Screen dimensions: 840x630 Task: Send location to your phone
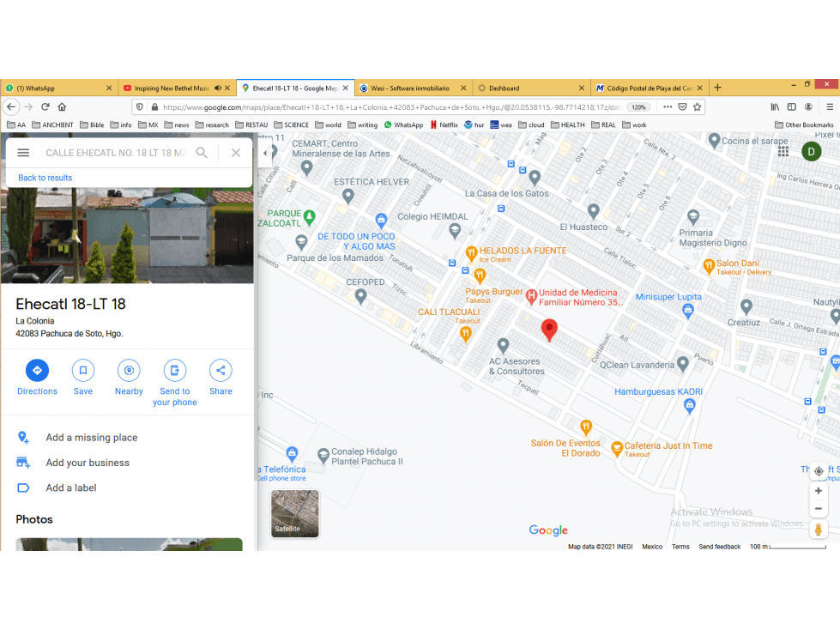[x=175, y=370]
